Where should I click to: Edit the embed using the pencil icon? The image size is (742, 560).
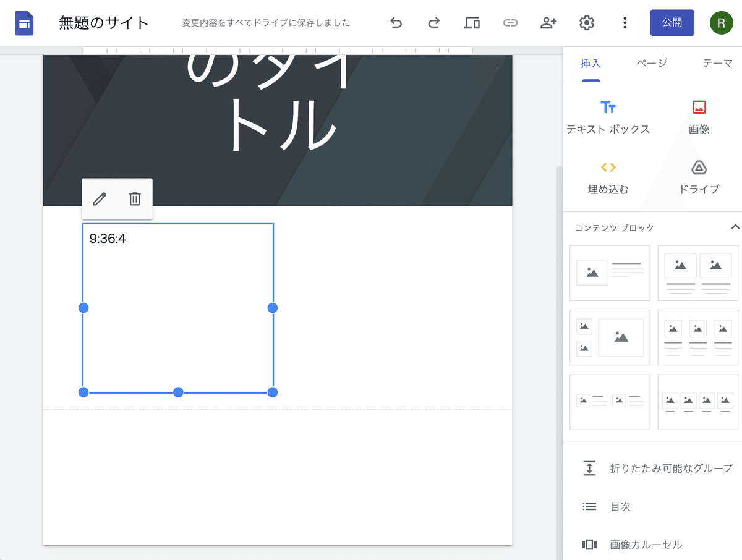click(x=100, y=199)
